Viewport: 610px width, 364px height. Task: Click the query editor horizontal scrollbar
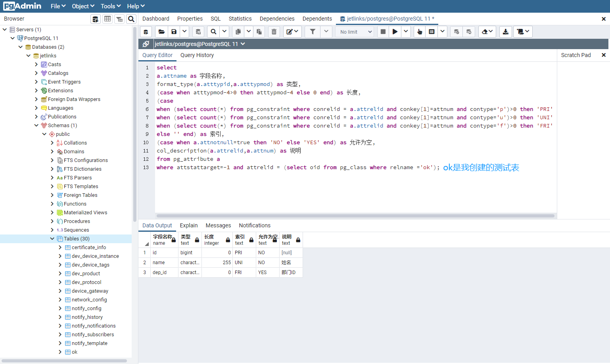coord(355,216)
